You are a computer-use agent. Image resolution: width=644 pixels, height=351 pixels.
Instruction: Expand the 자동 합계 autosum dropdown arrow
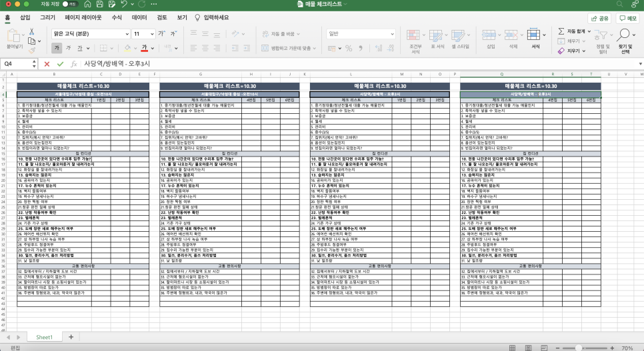pos(589,31)
